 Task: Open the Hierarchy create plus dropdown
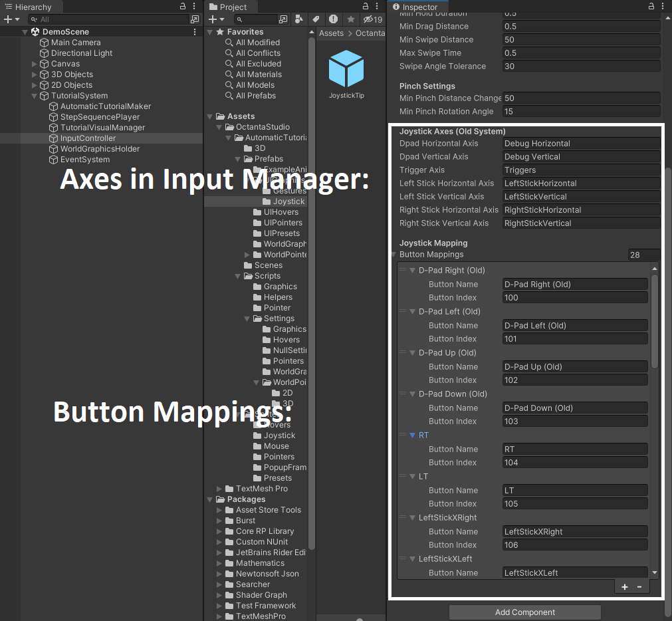click(12, 19)
